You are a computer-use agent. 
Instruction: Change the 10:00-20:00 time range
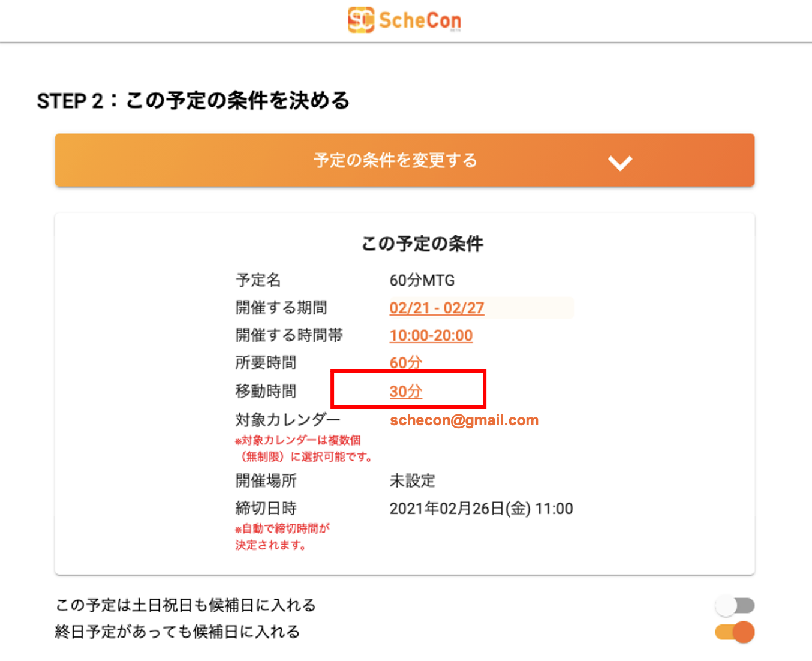click(x=431, y=336)
